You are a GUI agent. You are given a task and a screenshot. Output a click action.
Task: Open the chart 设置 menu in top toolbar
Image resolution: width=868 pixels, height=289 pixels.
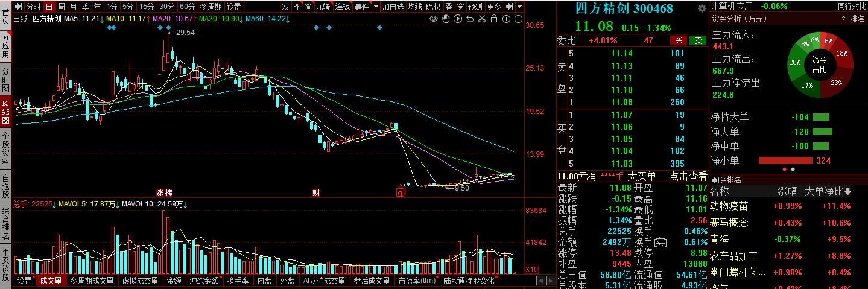(x=233, y=7)
